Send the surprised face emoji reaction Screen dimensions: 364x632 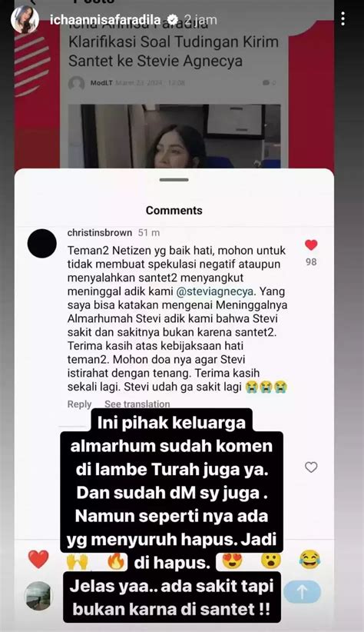click(270, 560)
